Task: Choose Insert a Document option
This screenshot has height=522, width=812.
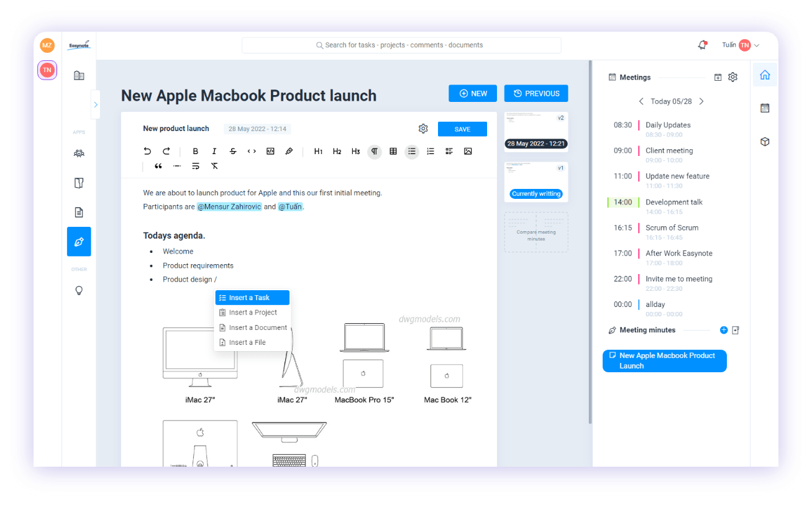Action: [252, 327]
